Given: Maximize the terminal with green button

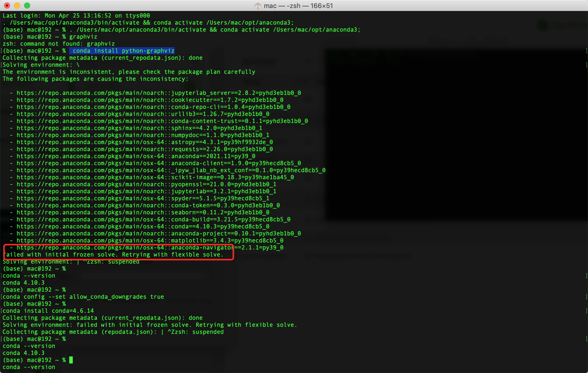Looking at the screenshot, I should click(27, 6).
